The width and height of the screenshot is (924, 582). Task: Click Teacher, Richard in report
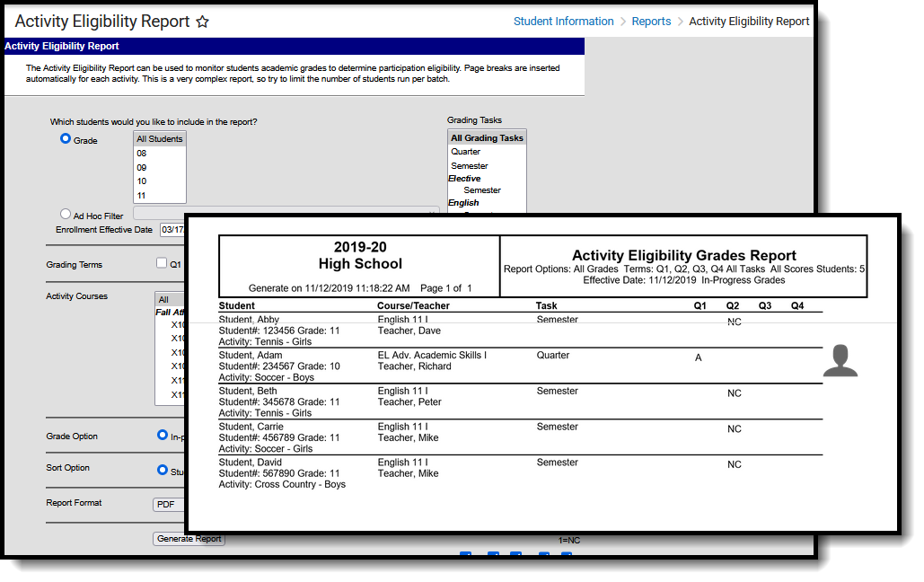[414, 366]
